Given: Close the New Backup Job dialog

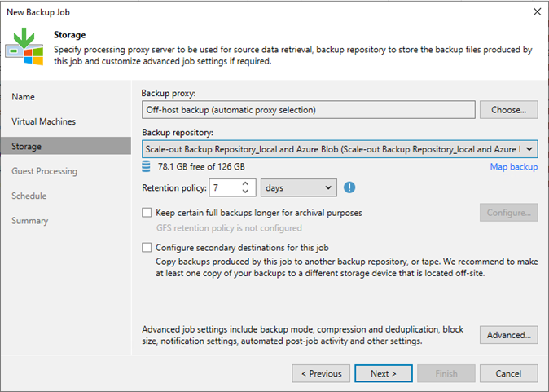Looking at the screenshot, I should 537,12.
